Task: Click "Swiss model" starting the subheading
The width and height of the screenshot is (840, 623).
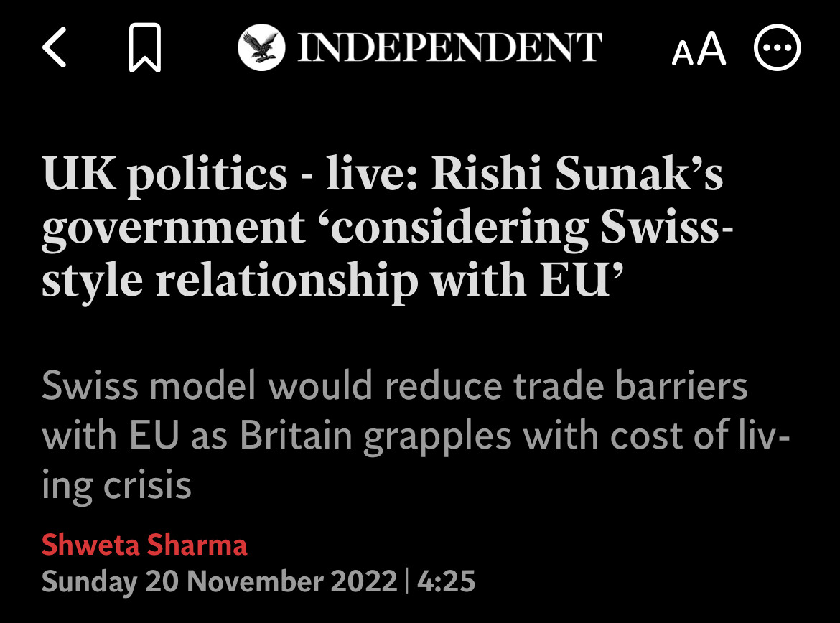Action: pos(149,387)
